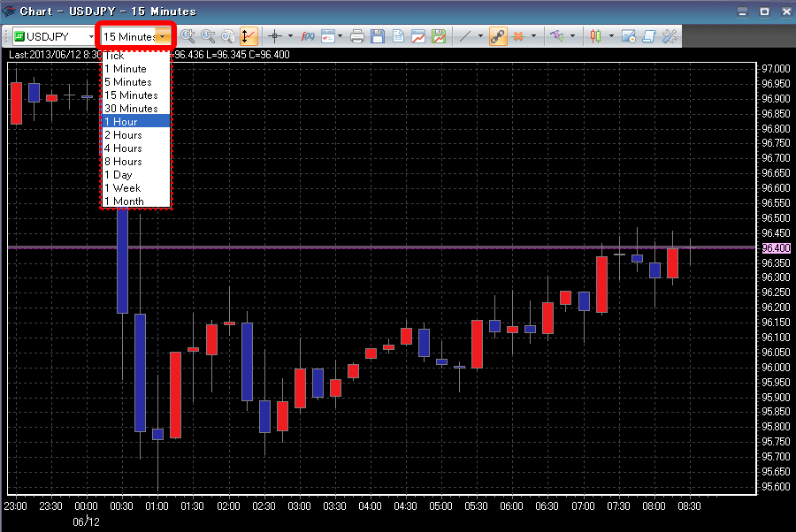Screen dimensions: 796x532
Task: Expand the arrow next to the crosshair tool
Action: click(290, 36)
